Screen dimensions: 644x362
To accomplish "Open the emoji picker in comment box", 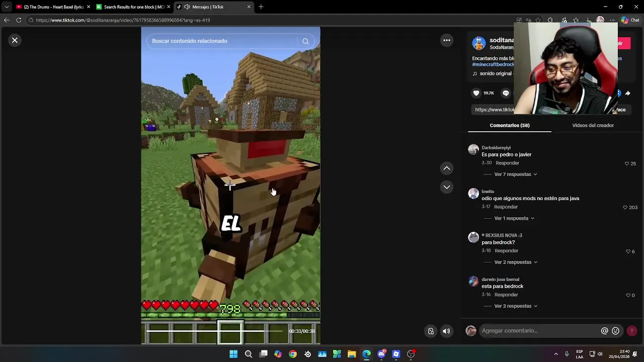I will coord(615,331).
